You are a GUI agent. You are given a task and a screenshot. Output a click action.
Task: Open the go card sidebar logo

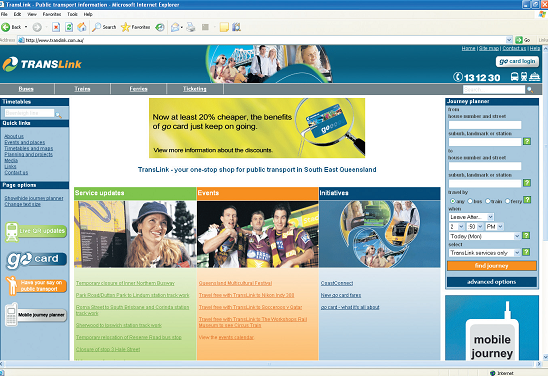click(36, 260)
